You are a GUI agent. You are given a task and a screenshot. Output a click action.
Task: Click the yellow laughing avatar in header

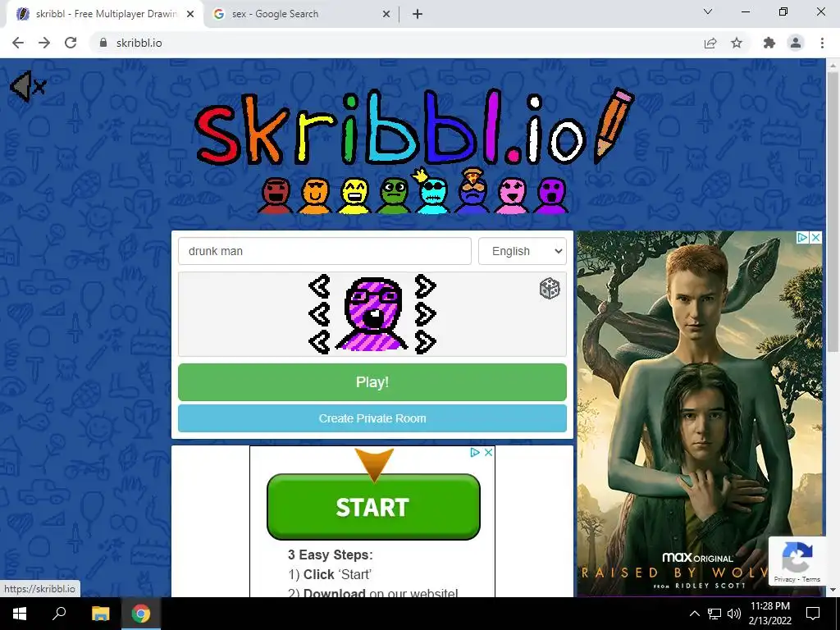(354, 196)
